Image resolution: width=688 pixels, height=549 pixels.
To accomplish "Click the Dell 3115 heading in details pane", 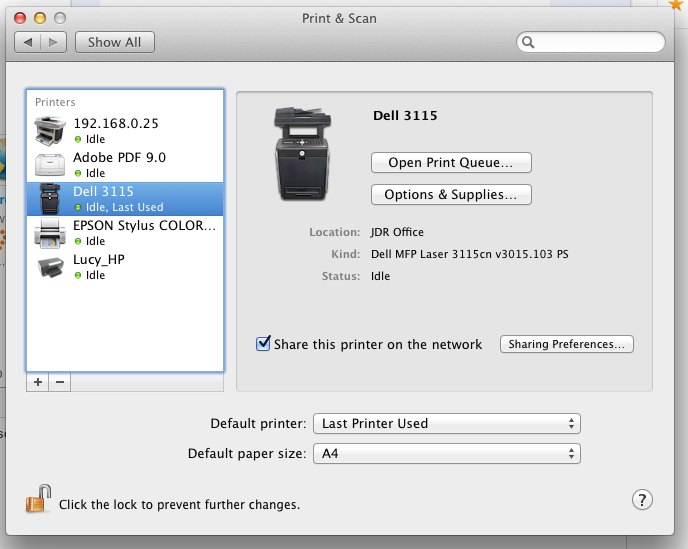I will [x=405, y=115].
